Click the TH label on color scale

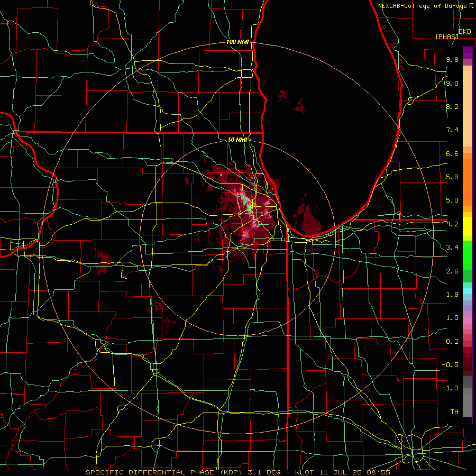[454, 412]
